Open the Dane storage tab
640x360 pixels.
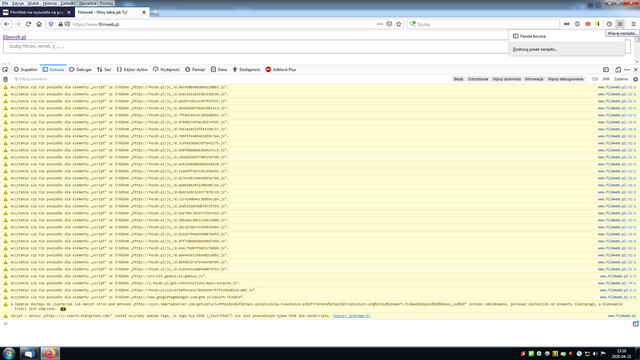point(219,70)
